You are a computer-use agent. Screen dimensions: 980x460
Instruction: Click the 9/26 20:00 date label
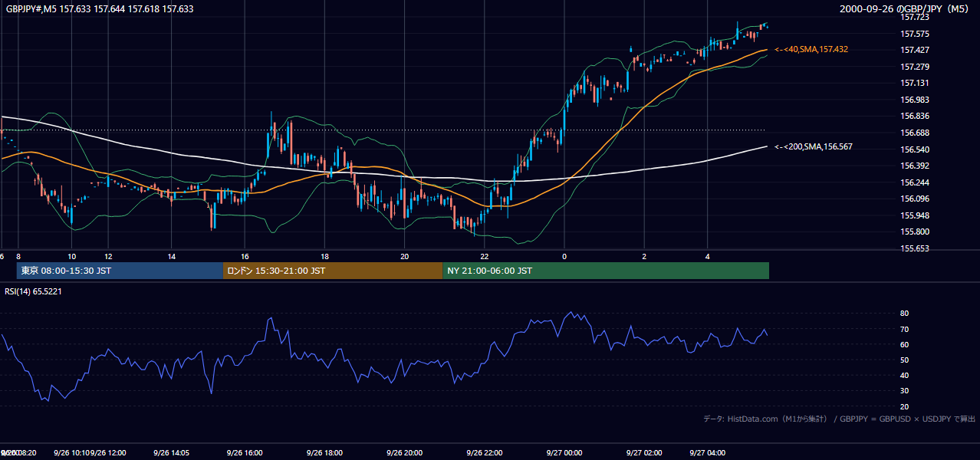(x=405, y=453)
